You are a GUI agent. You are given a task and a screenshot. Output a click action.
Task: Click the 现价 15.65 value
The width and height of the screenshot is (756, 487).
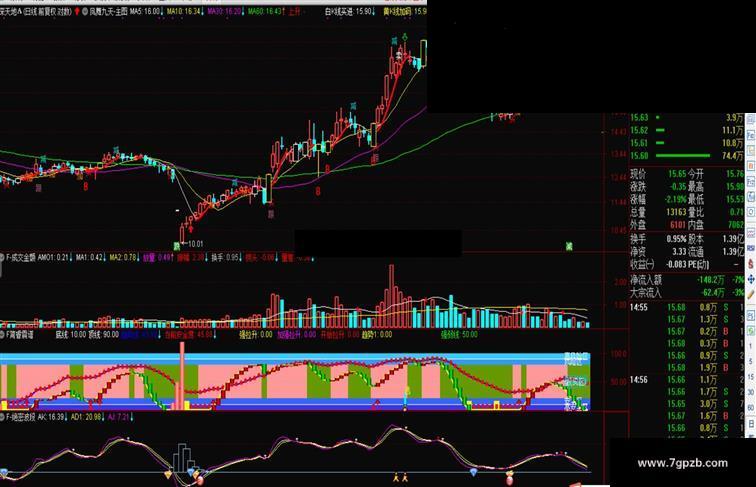point(677,174)
